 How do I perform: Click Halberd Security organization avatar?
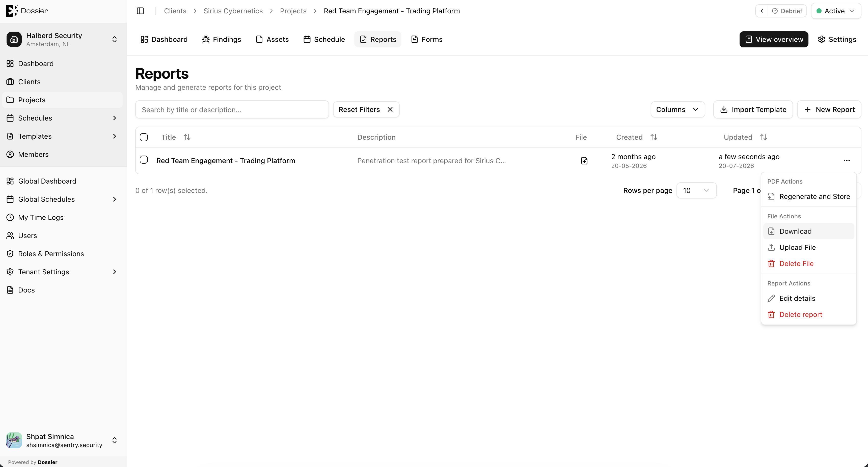coord(14,39)
